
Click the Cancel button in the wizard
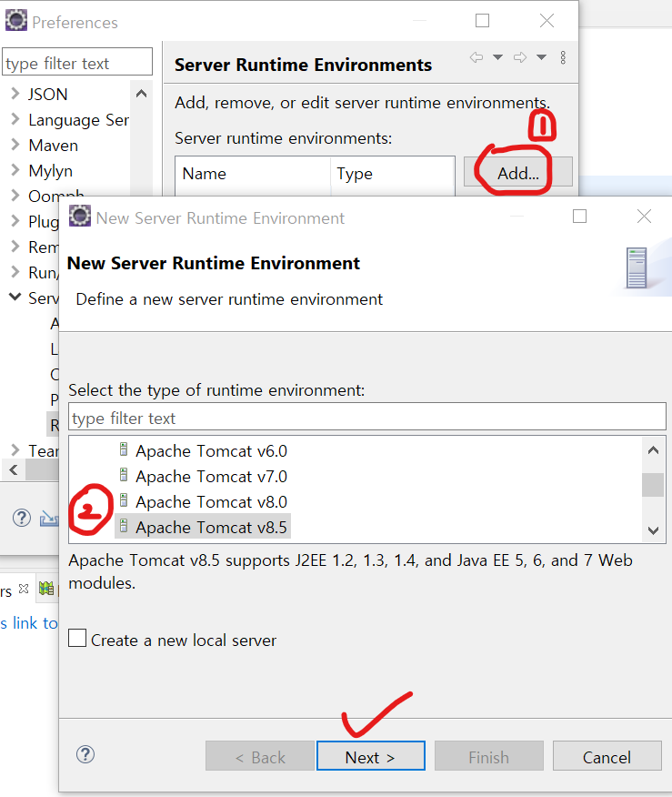pyautogui.click(x=607, y=756)
